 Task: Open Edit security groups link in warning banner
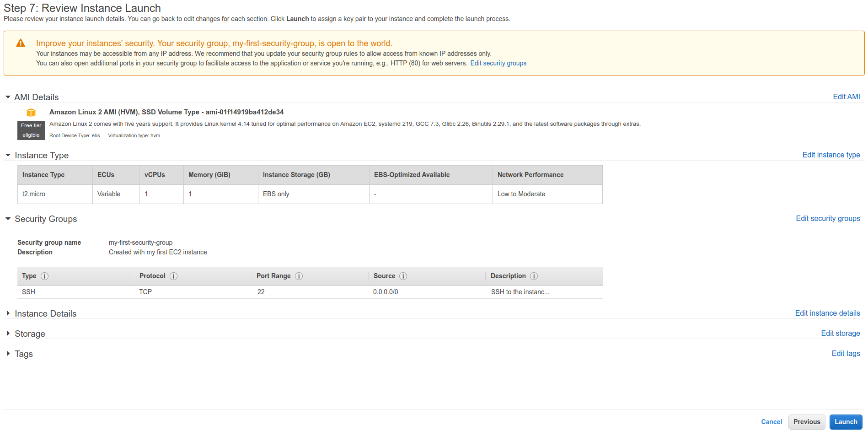(498, 63)
